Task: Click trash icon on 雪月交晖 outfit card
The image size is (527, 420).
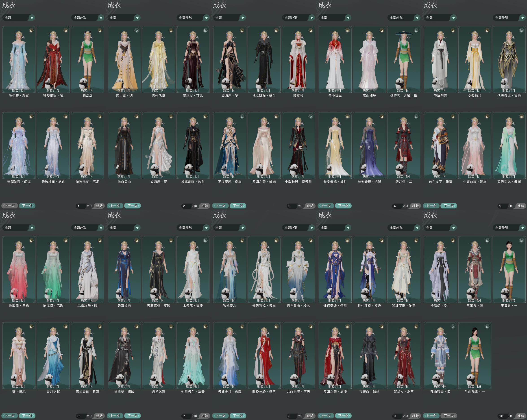Action: (x=65, y=326)
